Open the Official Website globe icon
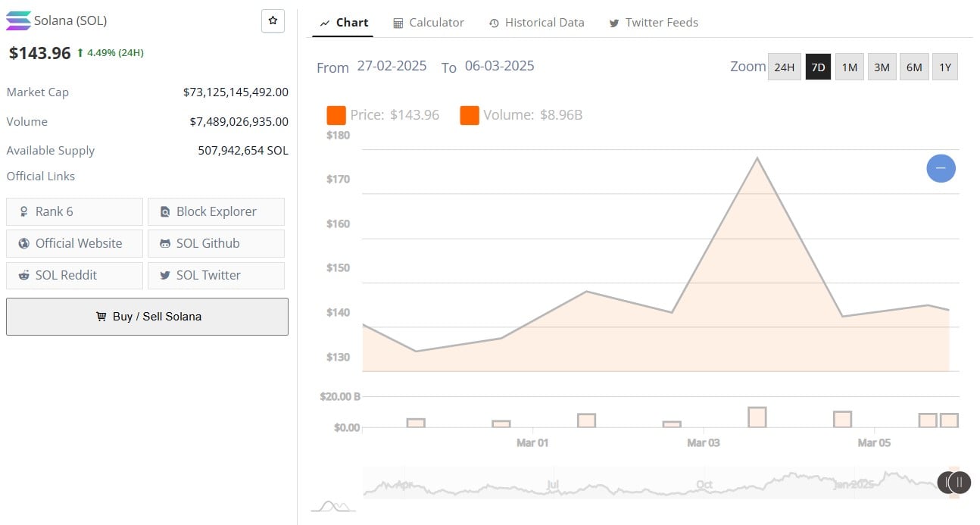This screenshot has width=980, height=525. click(x=23, y=244)
